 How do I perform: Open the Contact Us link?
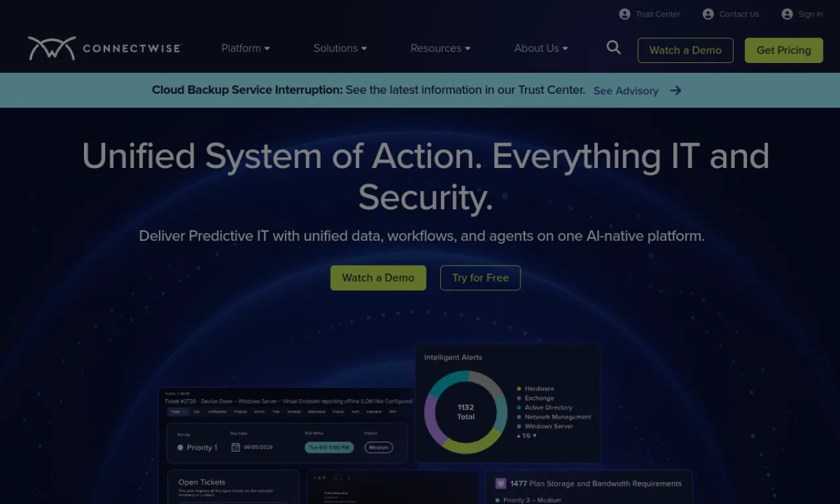[730, 14]
